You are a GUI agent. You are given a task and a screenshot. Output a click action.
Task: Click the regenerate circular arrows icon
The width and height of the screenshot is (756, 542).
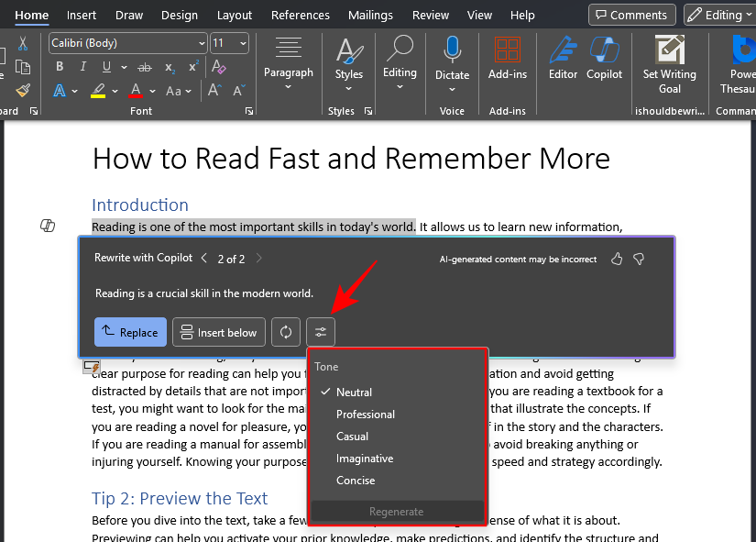[x=286, y=332]
